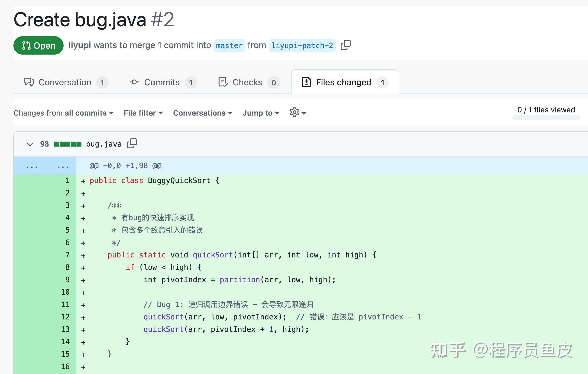Click the Conversation speech bubble icon
Viewport: 588px width, 374px height.
pos(29,82)
